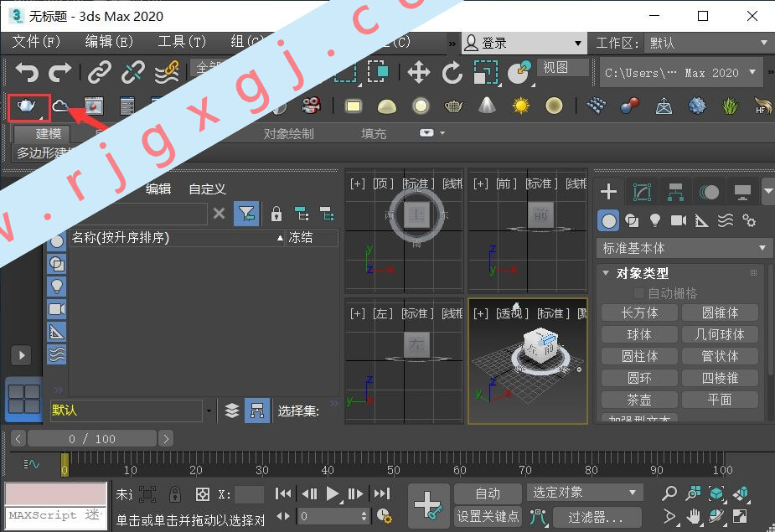Toggle helpers display in the scene explorer sidebar

[x=57, y=333]
